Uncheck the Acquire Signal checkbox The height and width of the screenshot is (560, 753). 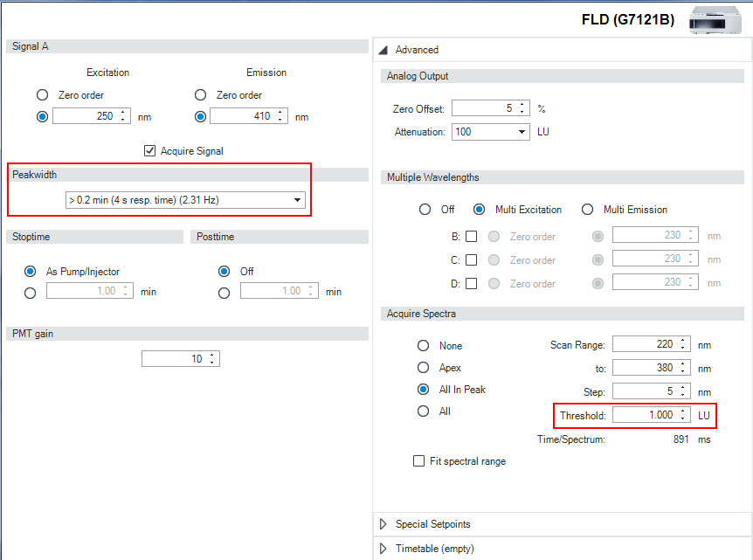pos(150,151)
